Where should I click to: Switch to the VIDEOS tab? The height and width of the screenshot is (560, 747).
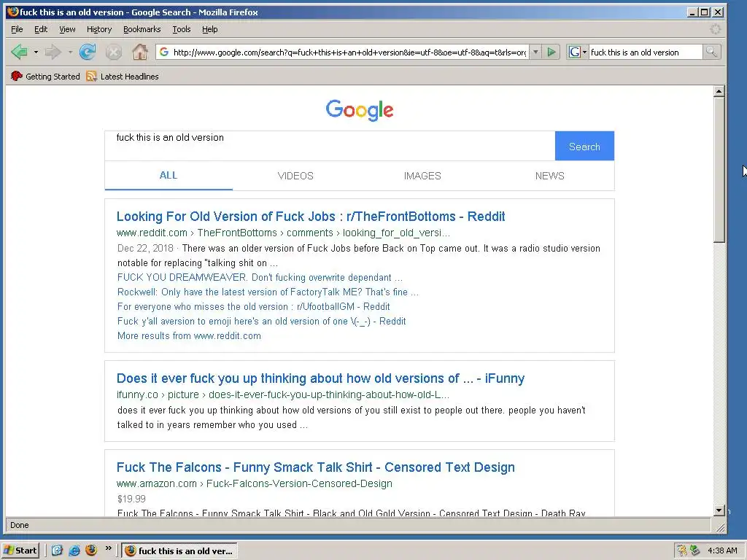click(x=295, y=176)
